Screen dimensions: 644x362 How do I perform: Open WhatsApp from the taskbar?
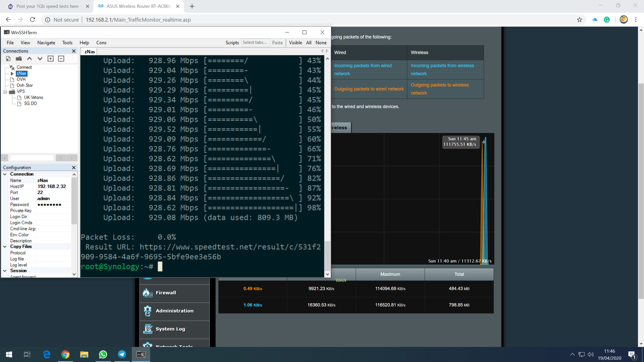103,354
